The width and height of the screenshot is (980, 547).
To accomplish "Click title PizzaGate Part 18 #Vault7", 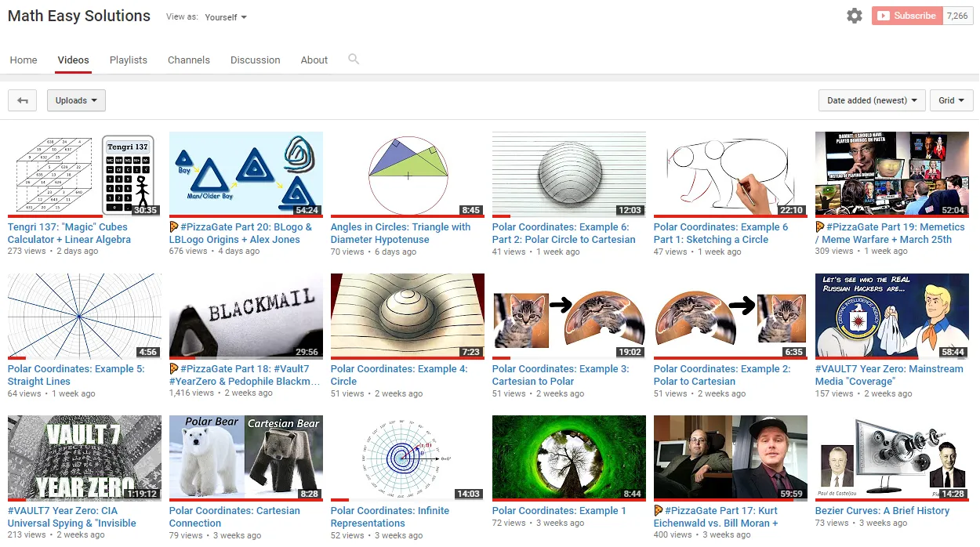I will [245, 375].
